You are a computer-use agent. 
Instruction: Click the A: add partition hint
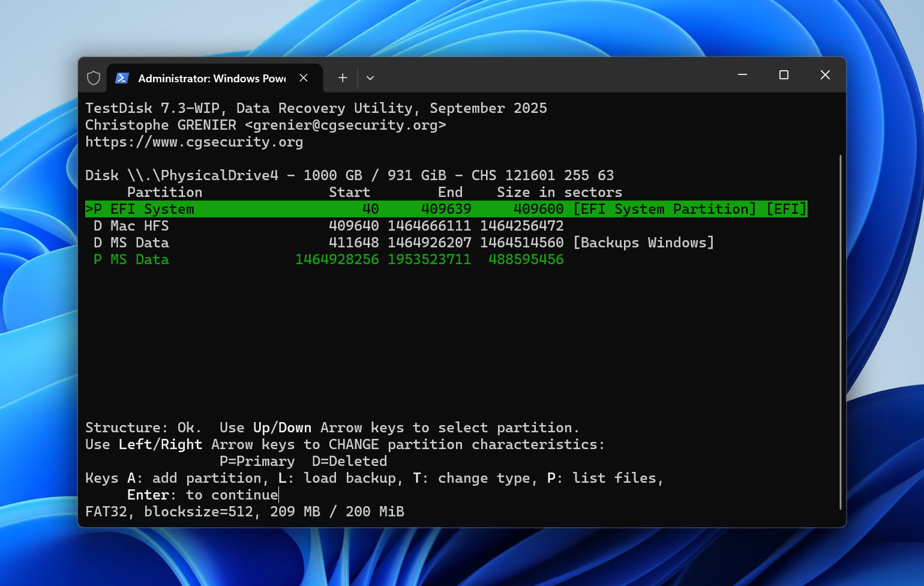[x=194, y=478]
